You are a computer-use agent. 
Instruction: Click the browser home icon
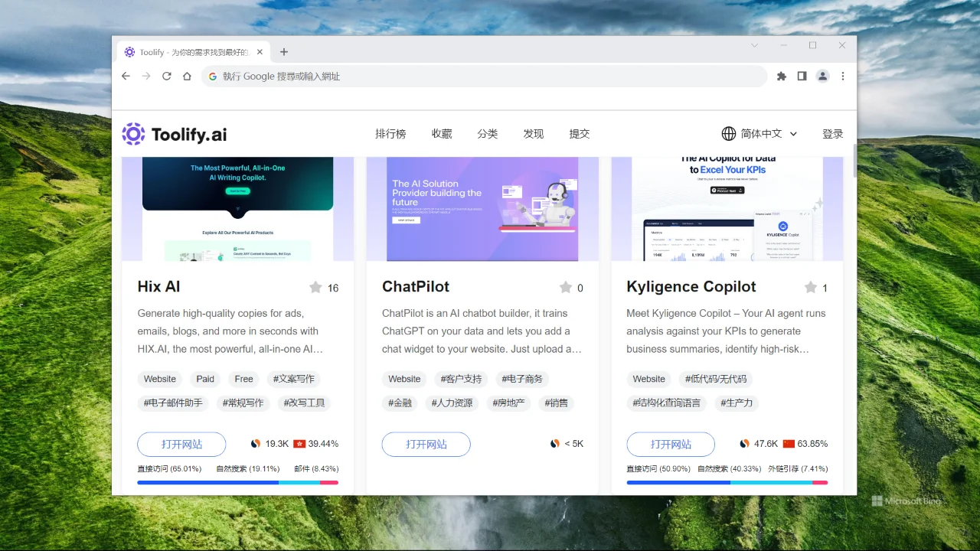pos(187,76)
